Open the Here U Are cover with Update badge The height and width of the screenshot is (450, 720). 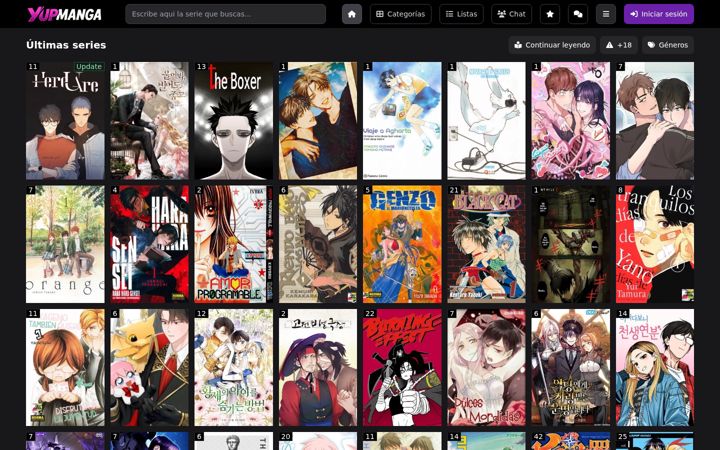pos(65,121)
